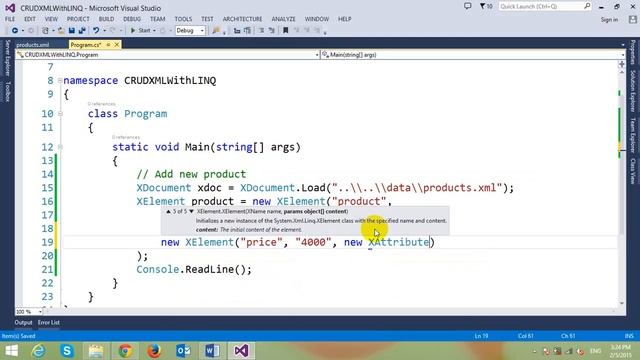The height and width of the screenshot is (360, 640).
Task: Uncomment the selected lines icon
Action: [271, 31]
